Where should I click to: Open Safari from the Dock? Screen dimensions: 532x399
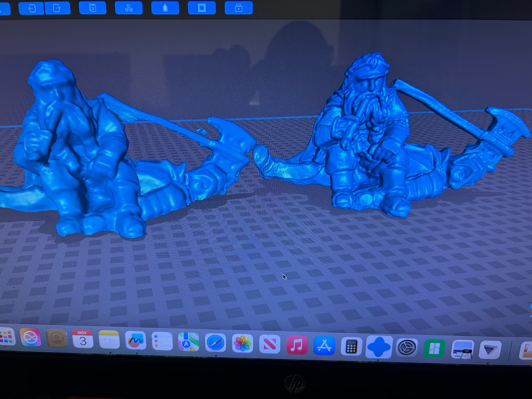tap(215, 343)
